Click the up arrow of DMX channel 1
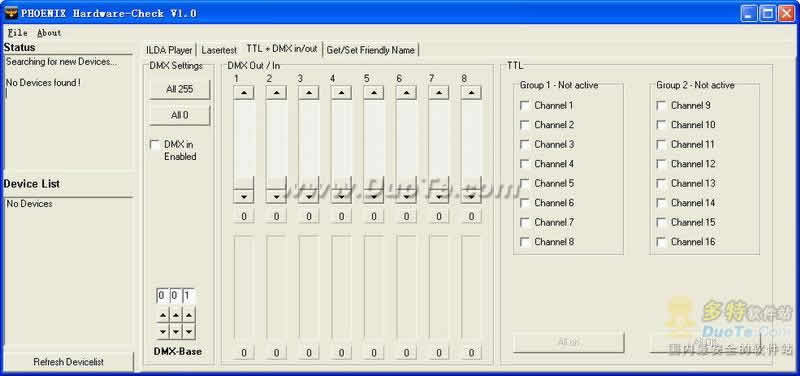This screenshot has height=376, width=800. (244, 92)
